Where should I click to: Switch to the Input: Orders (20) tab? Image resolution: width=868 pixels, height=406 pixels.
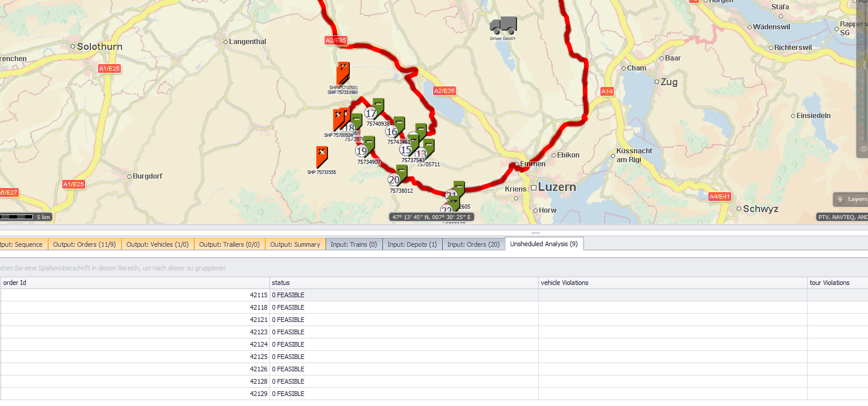coord(474,244)
